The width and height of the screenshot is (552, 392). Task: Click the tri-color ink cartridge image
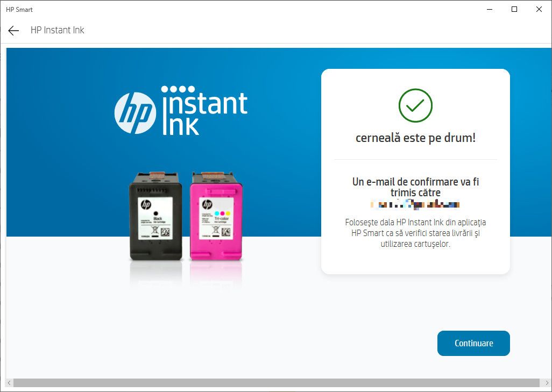[216, 216]
